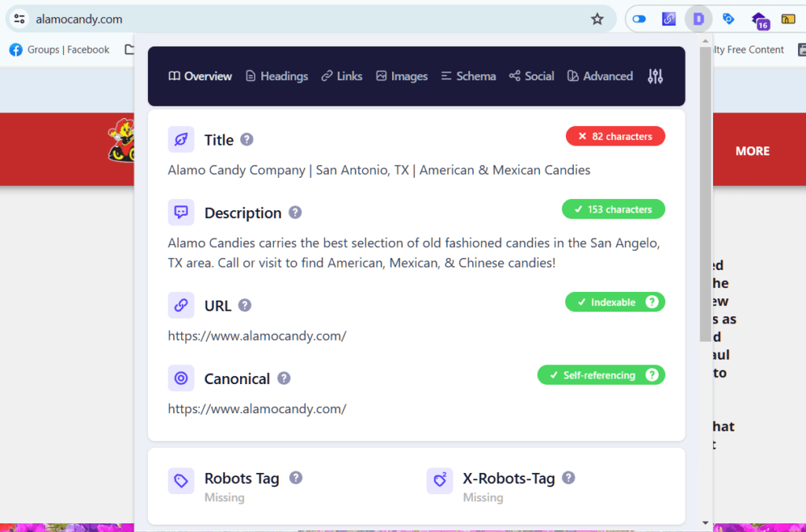
Task: Open the Indexable badge help icon
Action: click(652, 302)
